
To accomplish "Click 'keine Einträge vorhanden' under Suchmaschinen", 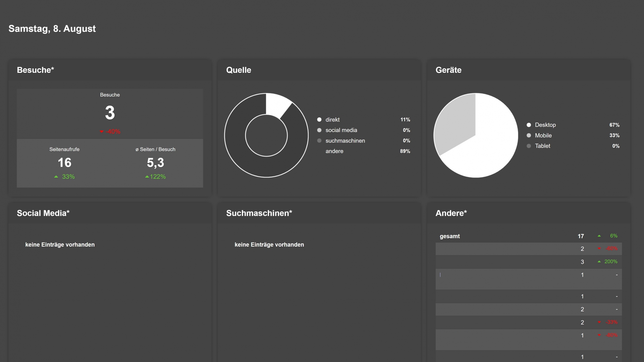I will point(269,245).
